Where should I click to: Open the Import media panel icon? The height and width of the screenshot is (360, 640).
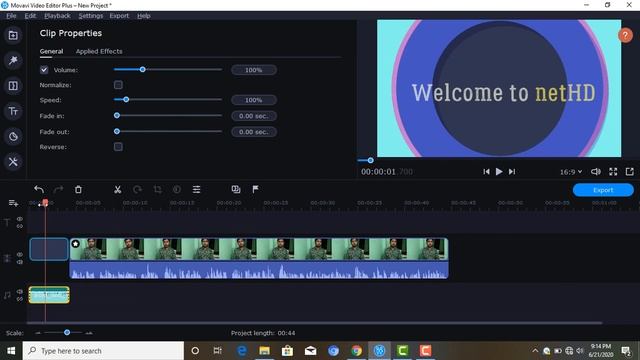click(13, 36)
